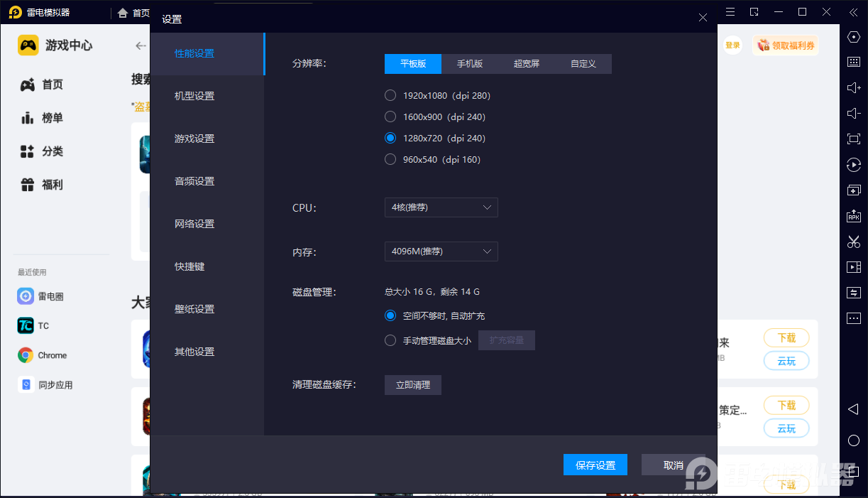Open keyboard mapping icon in right sidebar
The image size is (868, 498).
[854, 62]
